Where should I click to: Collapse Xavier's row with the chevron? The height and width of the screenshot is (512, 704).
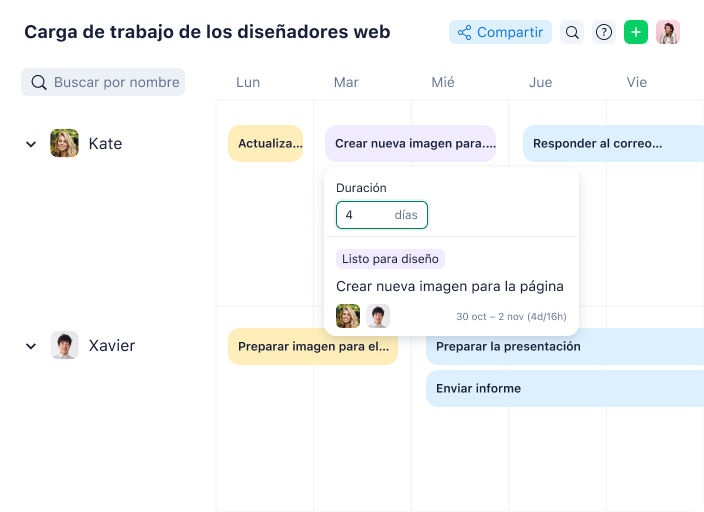pos(31,346)
